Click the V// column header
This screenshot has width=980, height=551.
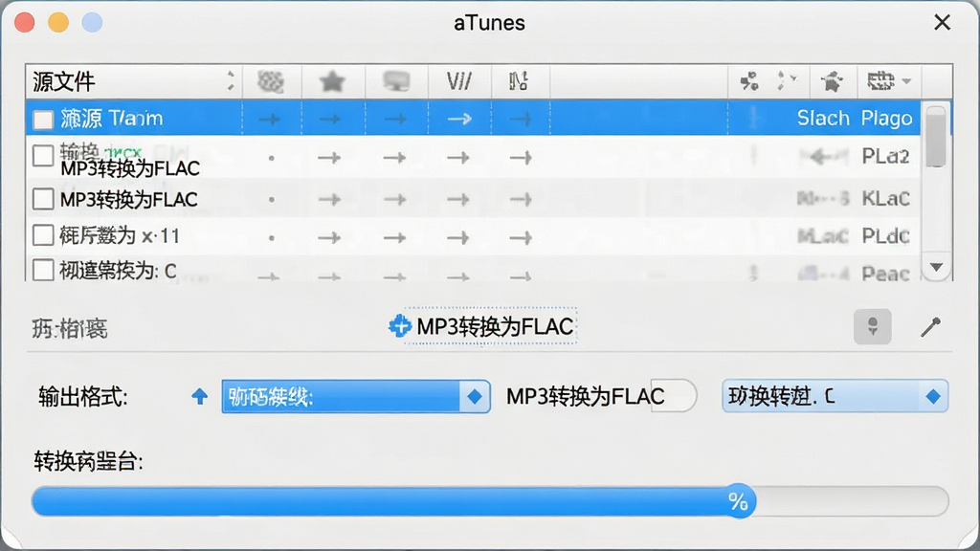tap(458, 81)
